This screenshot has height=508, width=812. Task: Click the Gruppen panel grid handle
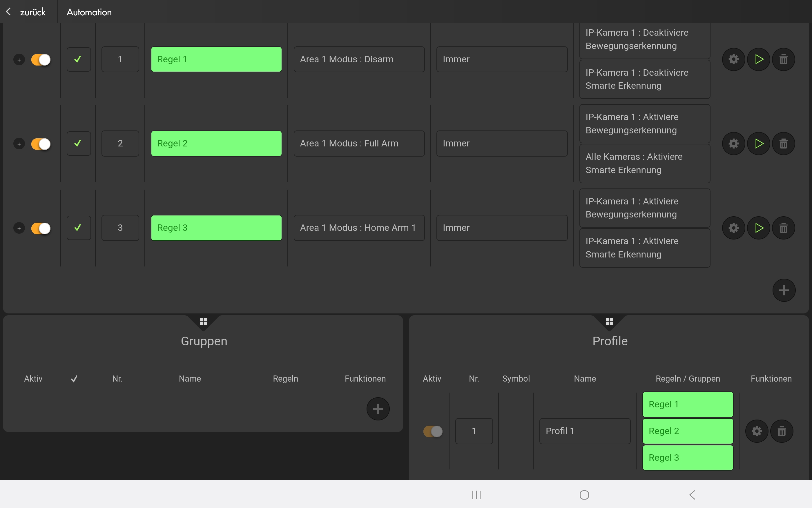(x=203, y=322)
